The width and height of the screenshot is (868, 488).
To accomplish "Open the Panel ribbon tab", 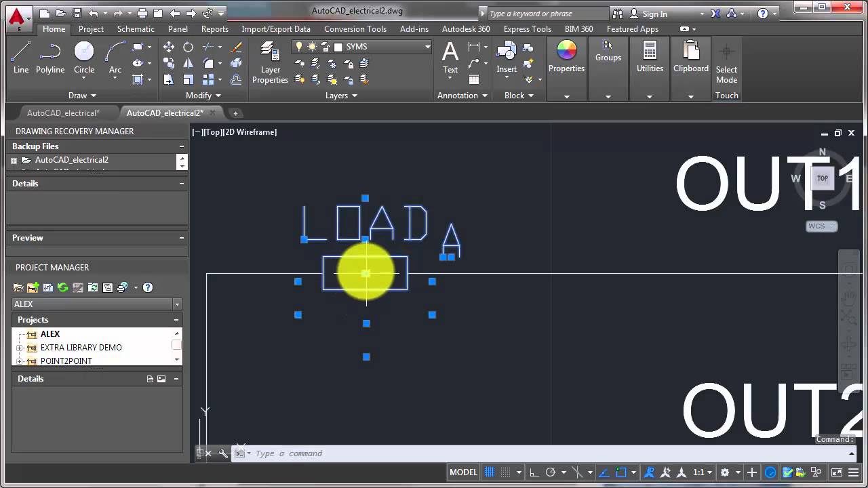I will [x=178, y=29].
